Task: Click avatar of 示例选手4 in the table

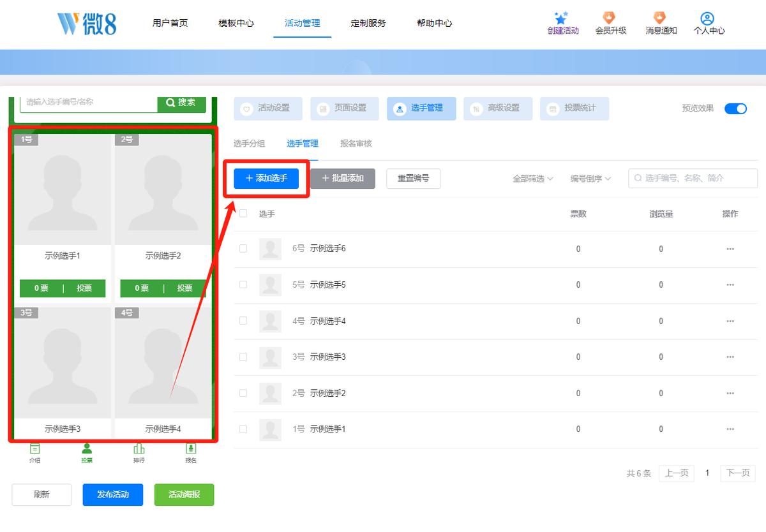Action: [270, 321]
